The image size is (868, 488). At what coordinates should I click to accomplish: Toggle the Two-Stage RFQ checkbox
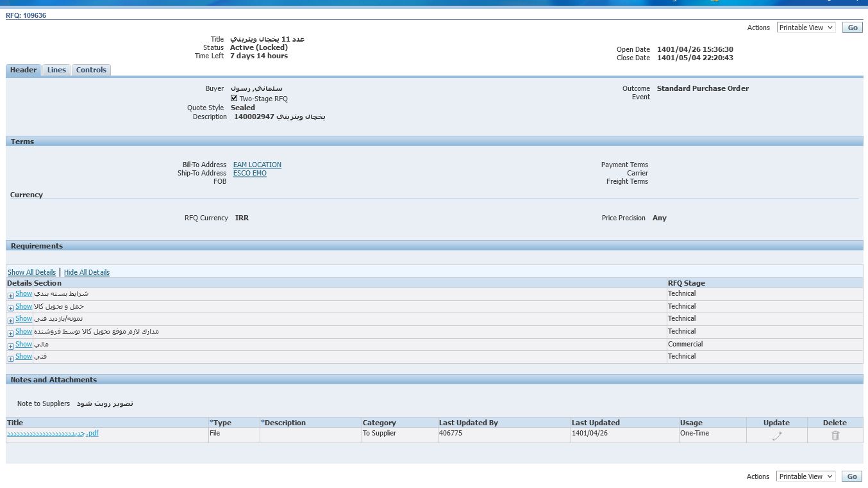pos(234,99)
